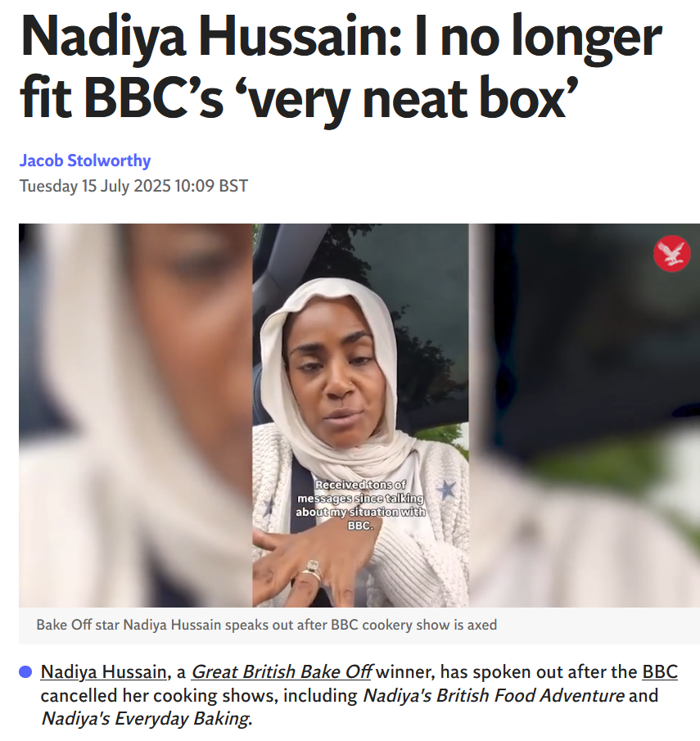Click the video subtitle 'Received tons of messages'

(x=360, y=504)
